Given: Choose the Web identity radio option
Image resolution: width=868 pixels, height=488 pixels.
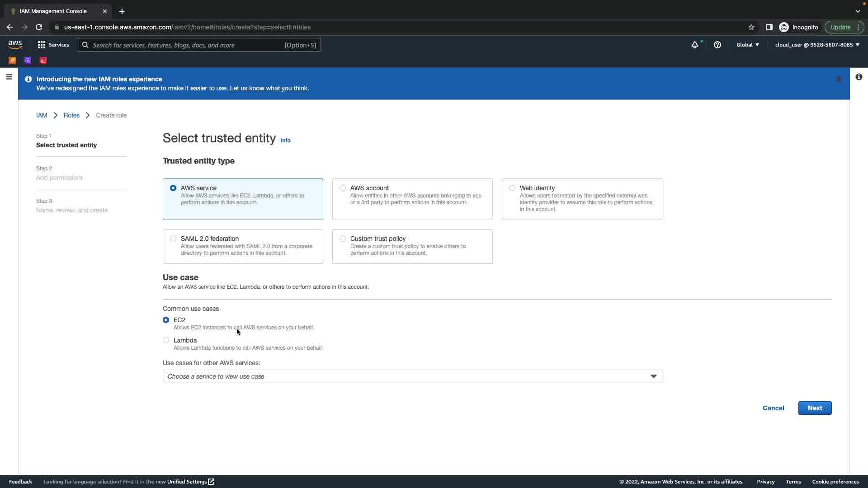Looking at the screenshot, I should coord(512,188).
